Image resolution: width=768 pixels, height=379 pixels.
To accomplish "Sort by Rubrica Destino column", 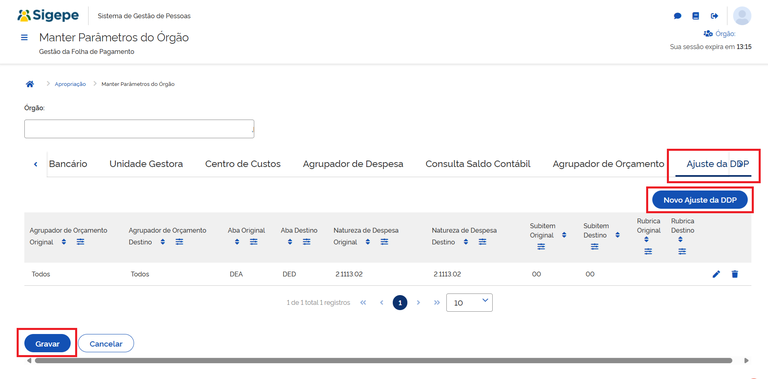I will (681, 239).
